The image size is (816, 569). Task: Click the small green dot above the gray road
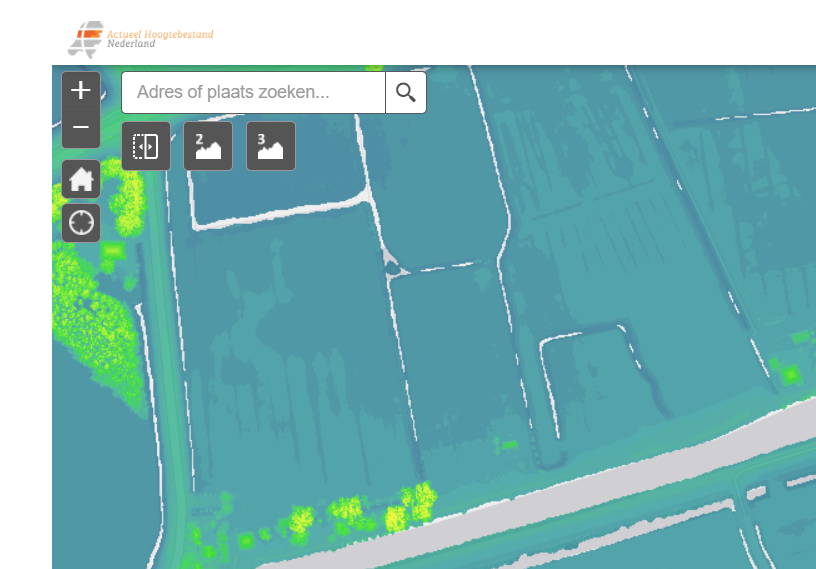pyautogui.click(x=509, y=444)
